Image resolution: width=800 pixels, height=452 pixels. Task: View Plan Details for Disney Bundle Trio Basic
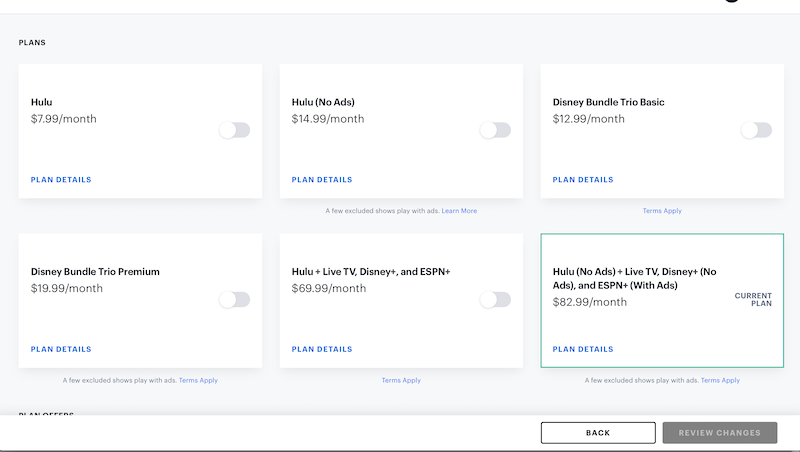(x=583, y=180)
